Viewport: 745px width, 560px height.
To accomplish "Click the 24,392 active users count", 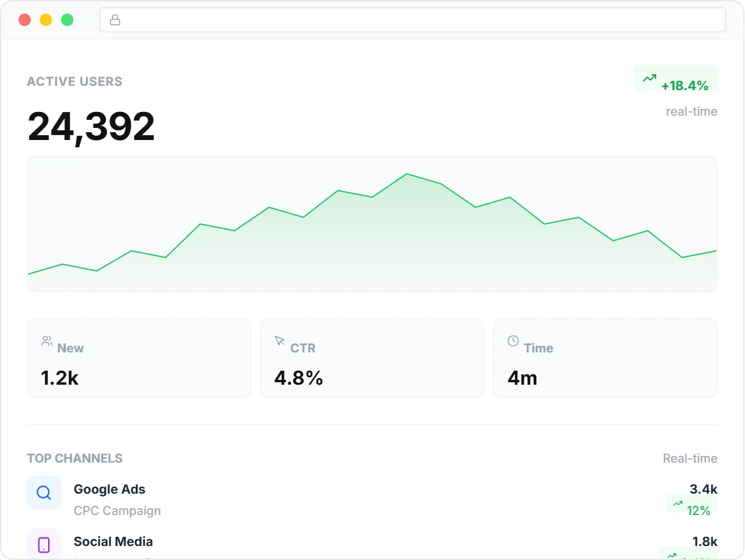I will coord(91,127).
